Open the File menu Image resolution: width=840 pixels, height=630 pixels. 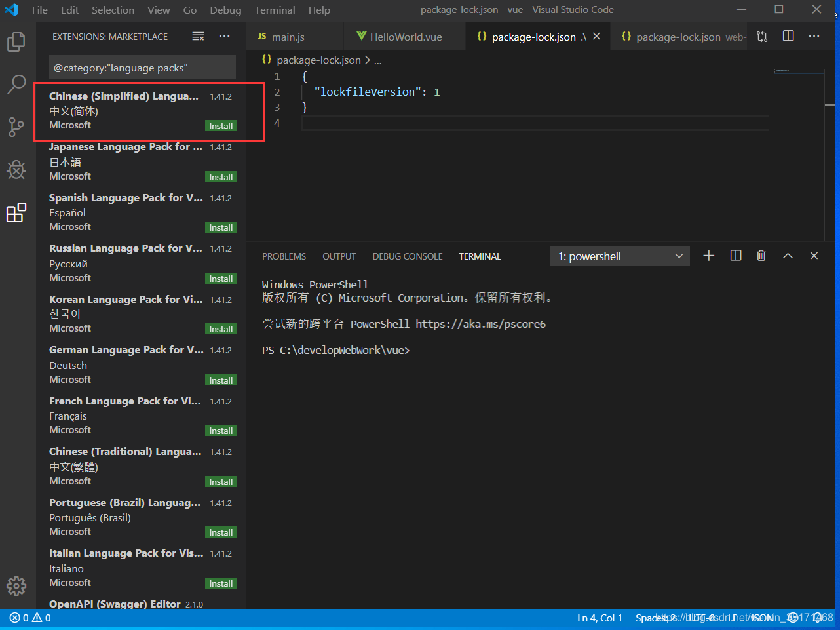[x=40, y=10]
